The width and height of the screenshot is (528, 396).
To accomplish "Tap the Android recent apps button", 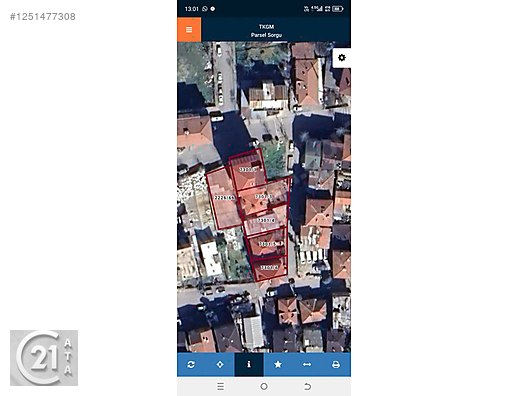I will point(221,387).
